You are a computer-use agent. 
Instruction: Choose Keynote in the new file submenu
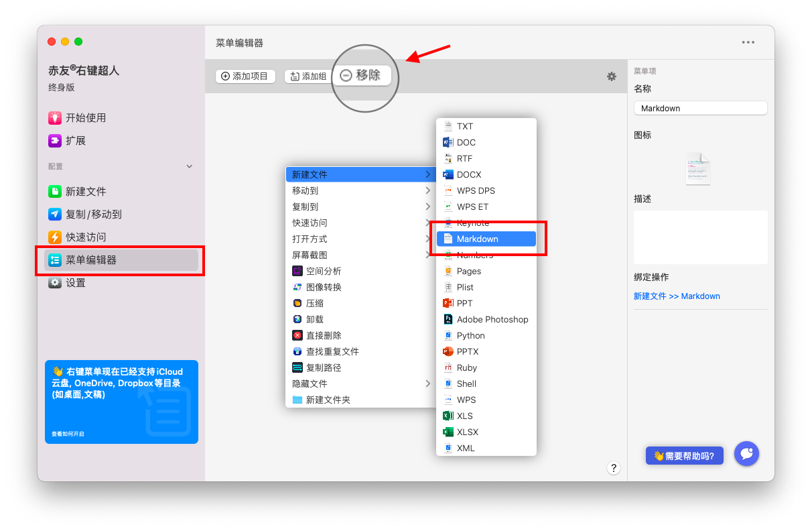486,223
